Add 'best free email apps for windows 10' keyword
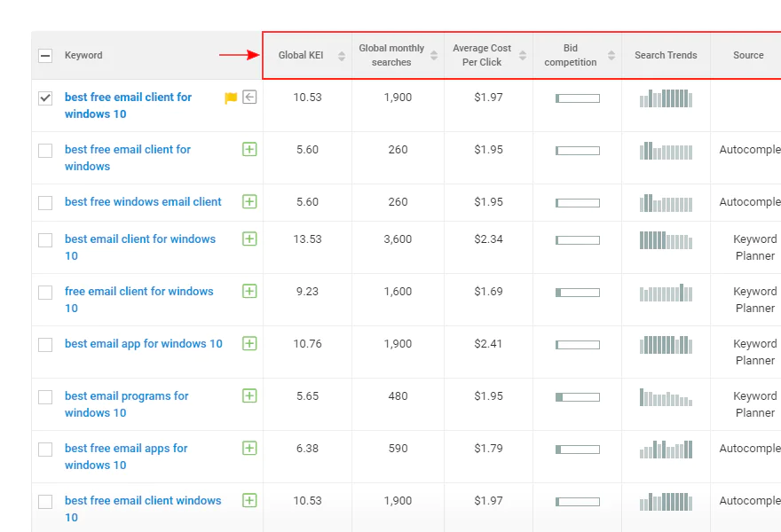 point(249,448)
